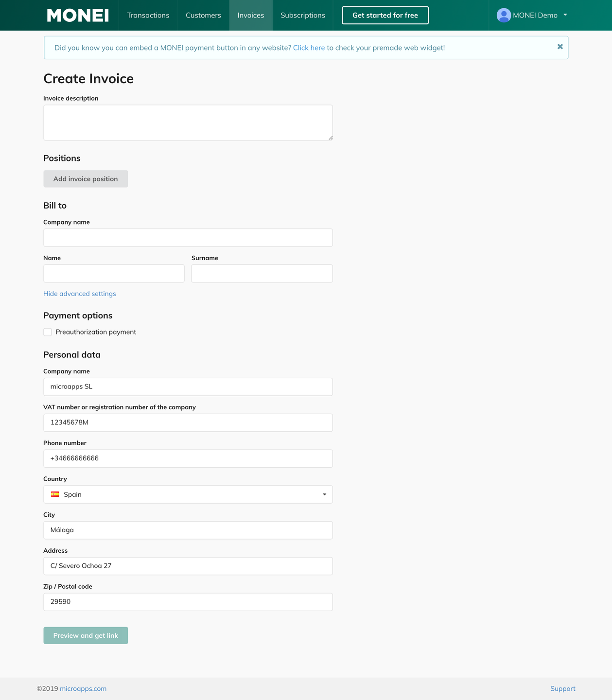Click the Spain flag icon

pyautogui.click(x=55, y=494)
